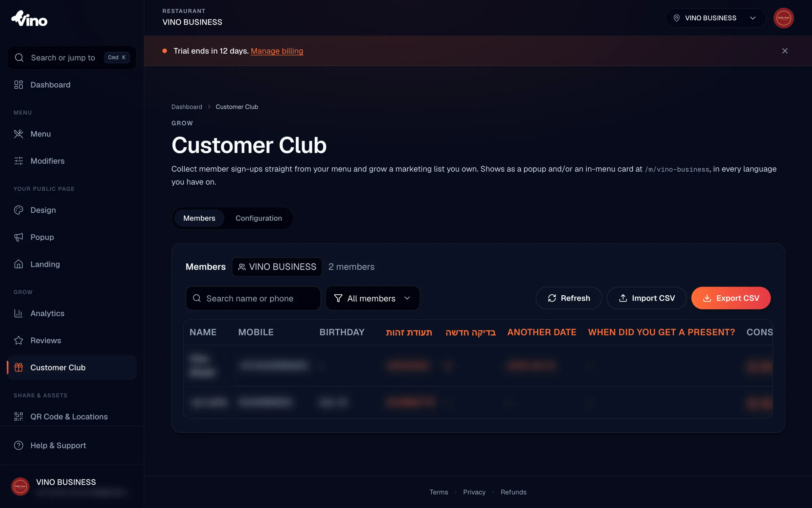Click the ANOTHER DATE column header

542,332
